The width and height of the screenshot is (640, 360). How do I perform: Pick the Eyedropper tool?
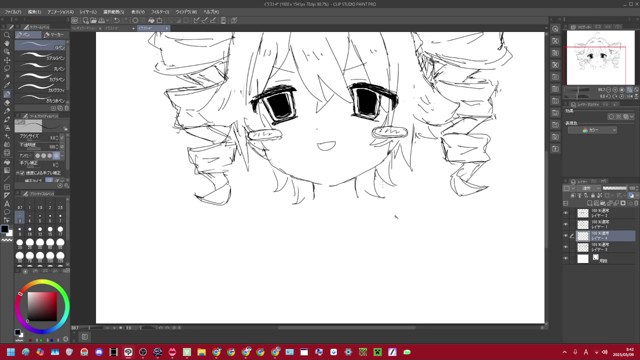click(7, 85)
